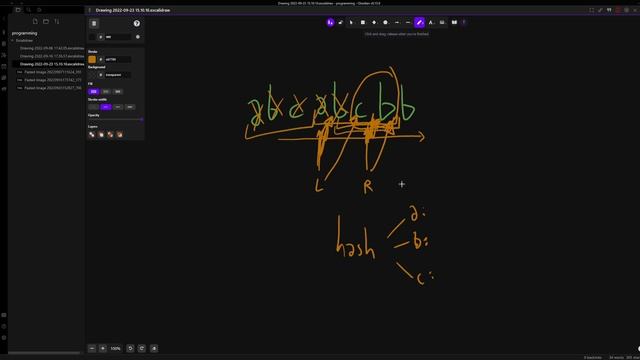Select the thickest stroke width option
Viewport: 640px width, 360px height.
130,107
